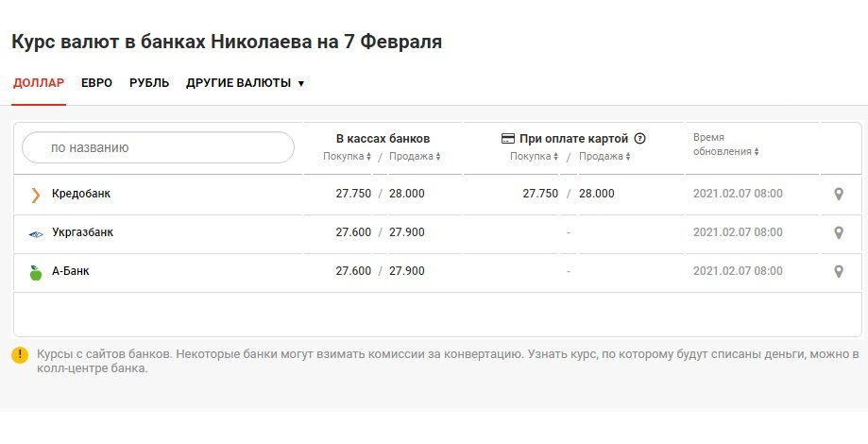Click the yellow exclamation warning icon
The height and width of the screenshot is (444, 868).
pyautogui.click(x=20, y=355)
